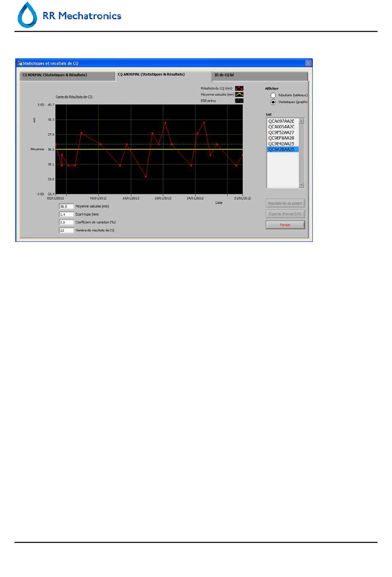The image size is (392, 577).
Task: Click the Nombre de résultats de CQ field
Action: (x=66, y=231)
